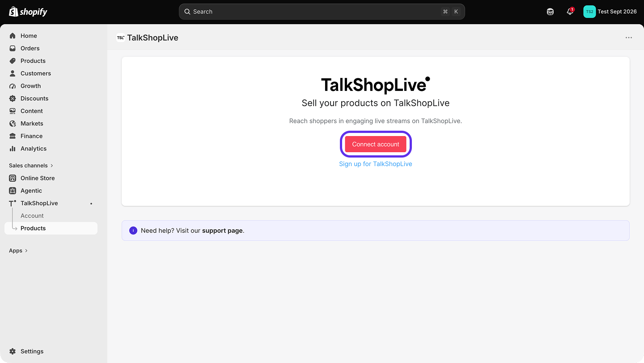Click the Content image icon
Screen dimensions: 644x363
point(13,111)
